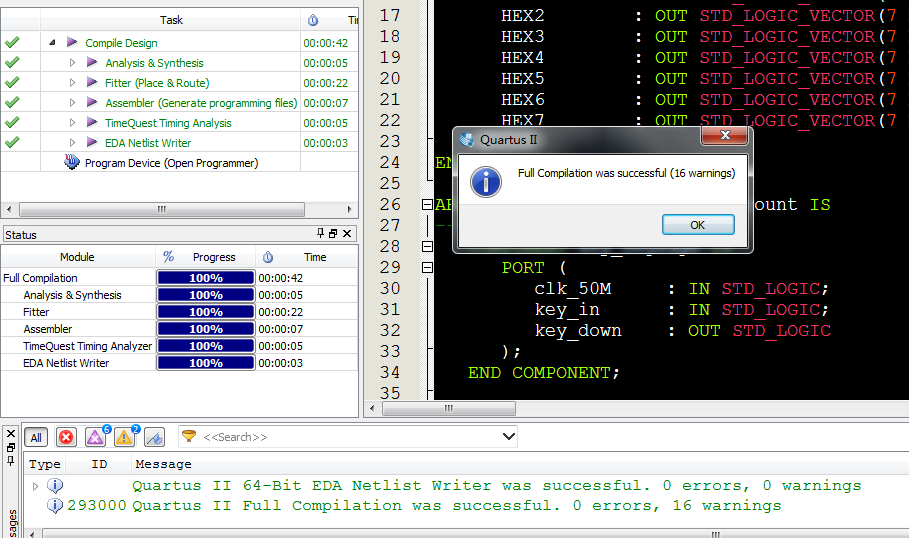Open the Programmer via Program Device icon
Screen dimensions: 909x538
pos(72,163)
